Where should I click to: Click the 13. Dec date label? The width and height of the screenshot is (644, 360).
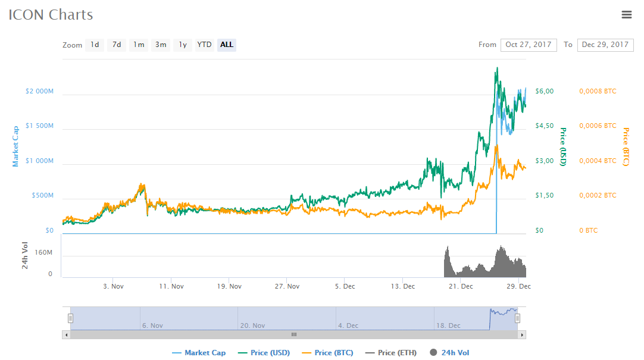click(403, 286)
